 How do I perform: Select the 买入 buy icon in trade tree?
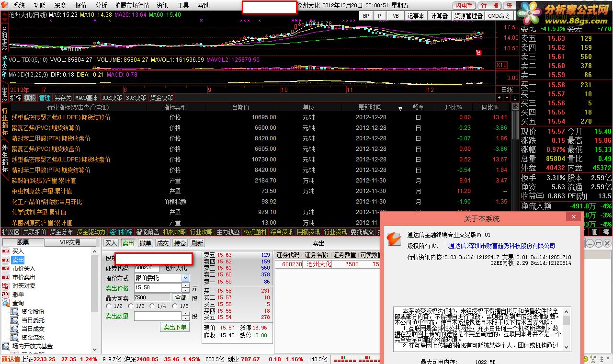coord(5,251)
